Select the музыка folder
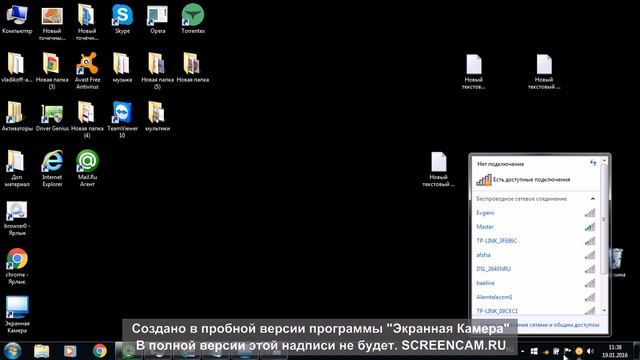Viewport: 640px width, 360px height. click(x=122, y=68)
